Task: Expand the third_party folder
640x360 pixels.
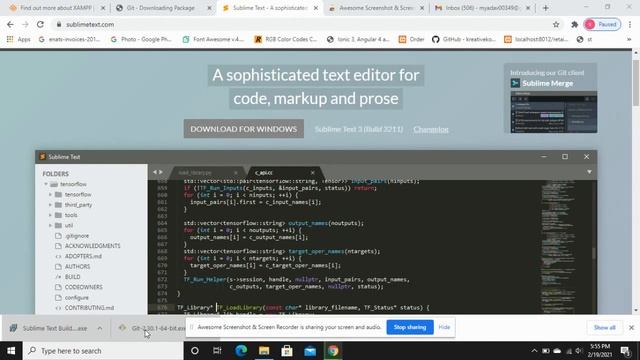Action: coord(50,205)
